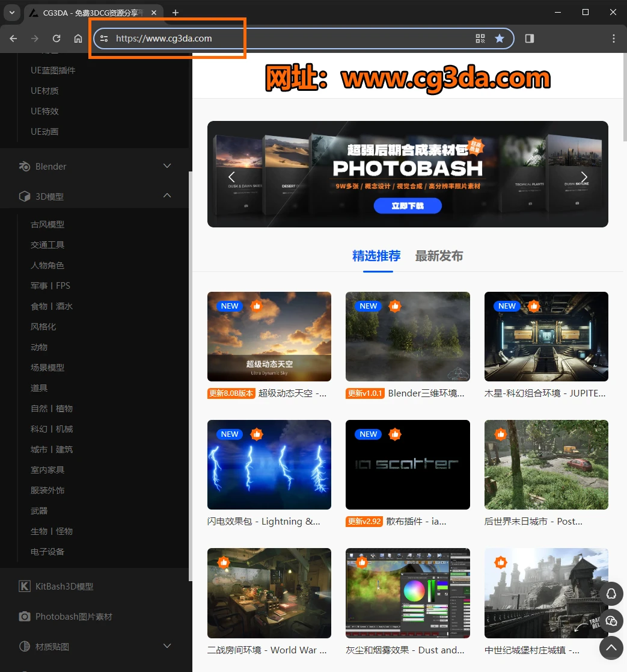Select 人物角色 in sidebar
627x672 pixels.
tap(47, 265)
